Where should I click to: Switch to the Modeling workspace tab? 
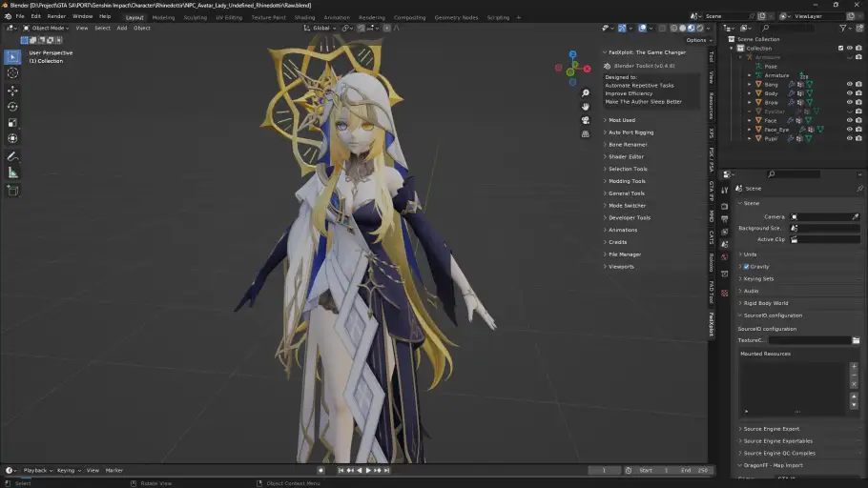click(163, 17)
